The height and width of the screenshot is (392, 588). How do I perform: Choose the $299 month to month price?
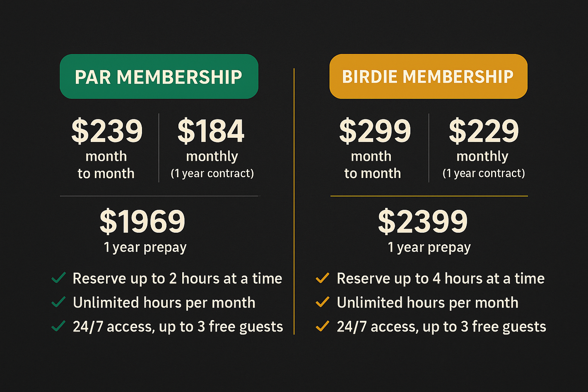(x=375, y=132)
